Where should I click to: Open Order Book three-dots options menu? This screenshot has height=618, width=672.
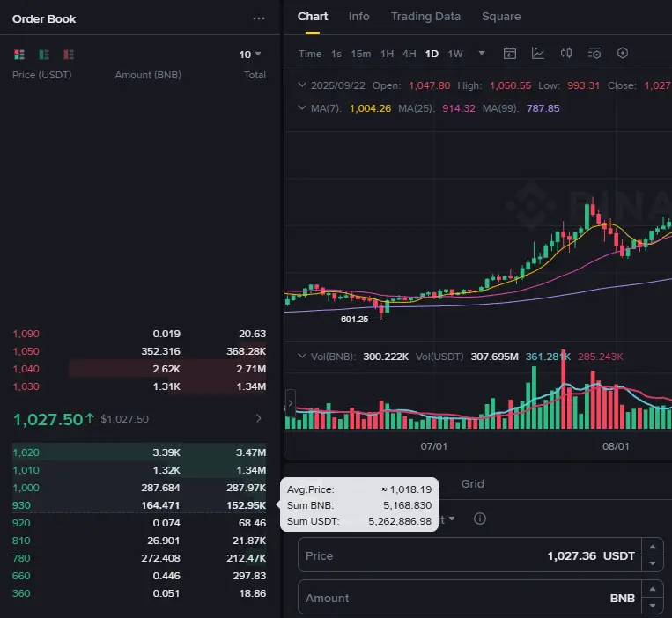click(258, 18)
